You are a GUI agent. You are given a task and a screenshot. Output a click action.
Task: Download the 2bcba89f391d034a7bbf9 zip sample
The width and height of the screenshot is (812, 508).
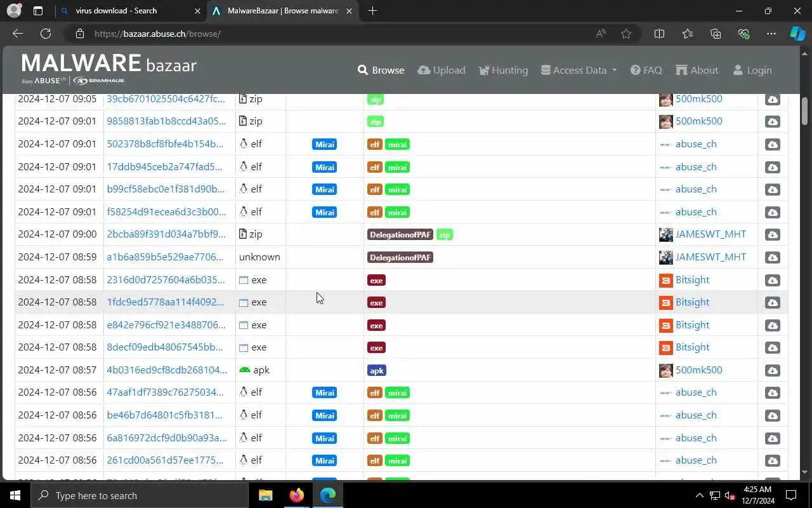click(x=772, y=234)
